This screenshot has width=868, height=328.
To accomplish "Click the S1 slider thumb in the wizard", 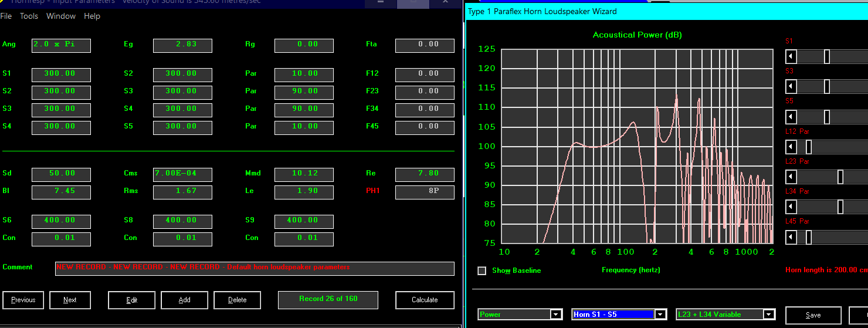I will (827, 56).
